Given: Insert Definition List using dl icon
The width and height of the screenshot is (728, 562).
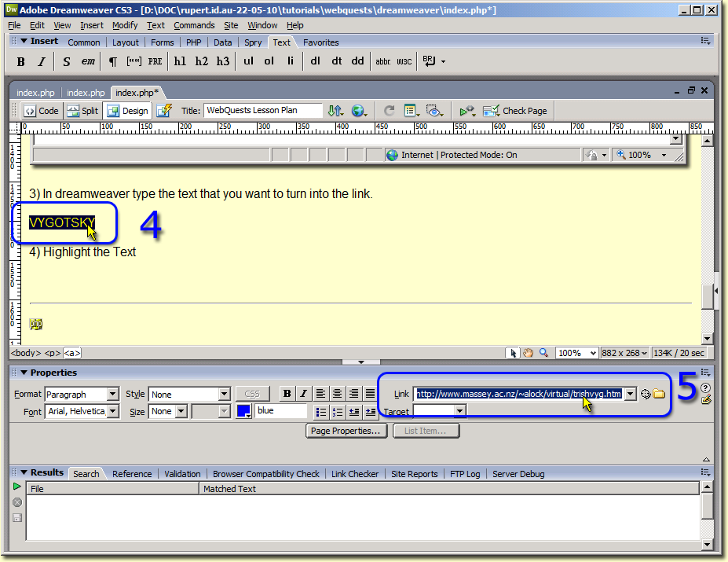Looking at the screenshot, I should [315, 61].
